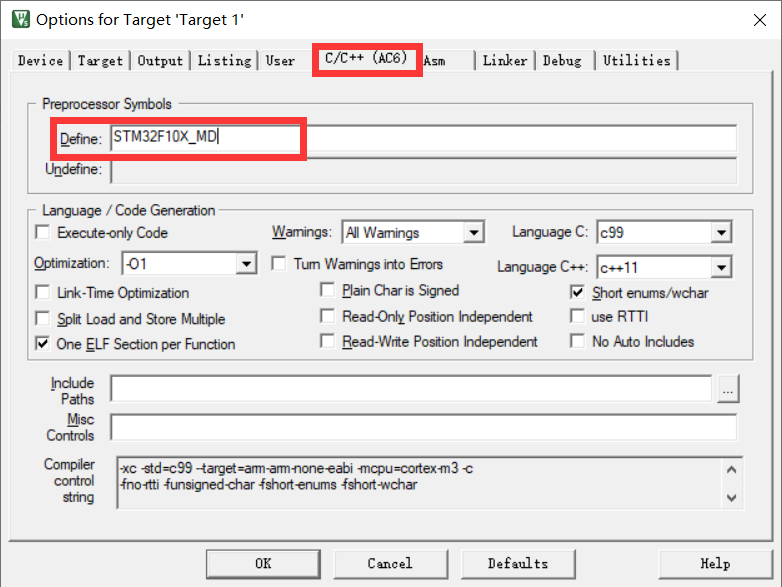Screen dimensions: 782x587
Task: Switch to the Target tab
Action: tap(100, 61)
